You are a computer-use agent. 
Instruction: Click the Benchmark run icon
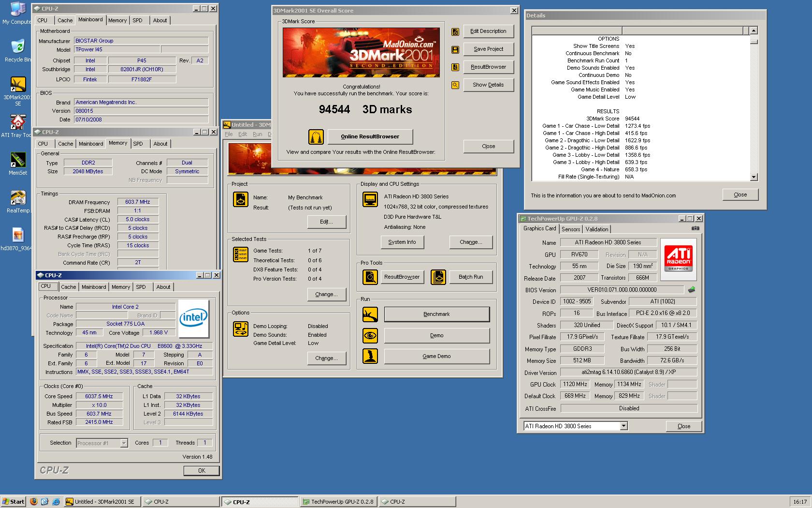tap(370, 314)
